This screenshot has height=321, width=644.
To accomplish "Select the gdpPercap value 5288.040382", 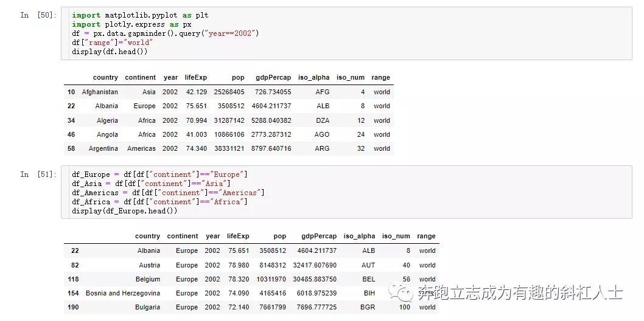I will pyautogui.click(x=271, y=120).
